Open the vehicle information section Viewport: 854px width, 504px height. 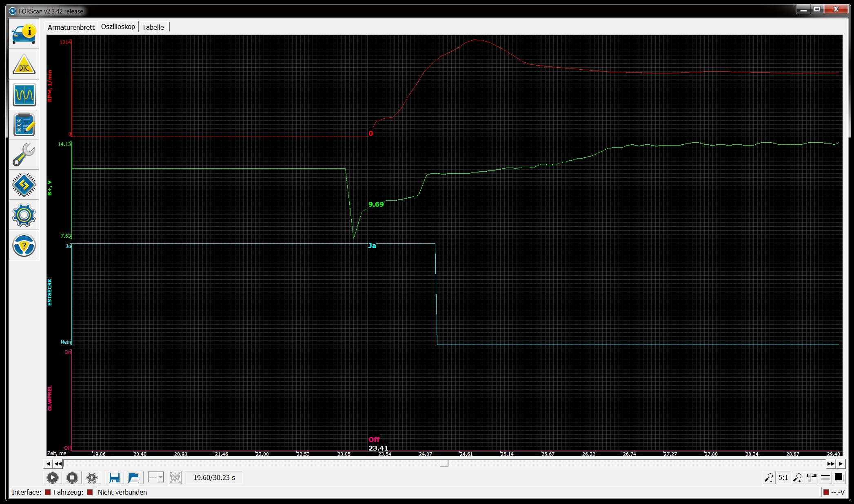point(24,34)
